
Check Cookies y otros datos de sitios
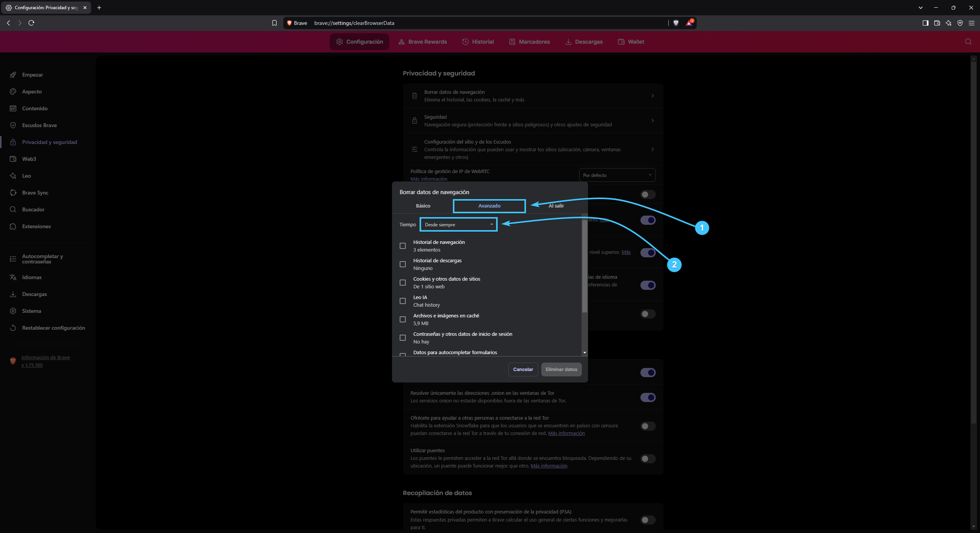click(403, 283)
